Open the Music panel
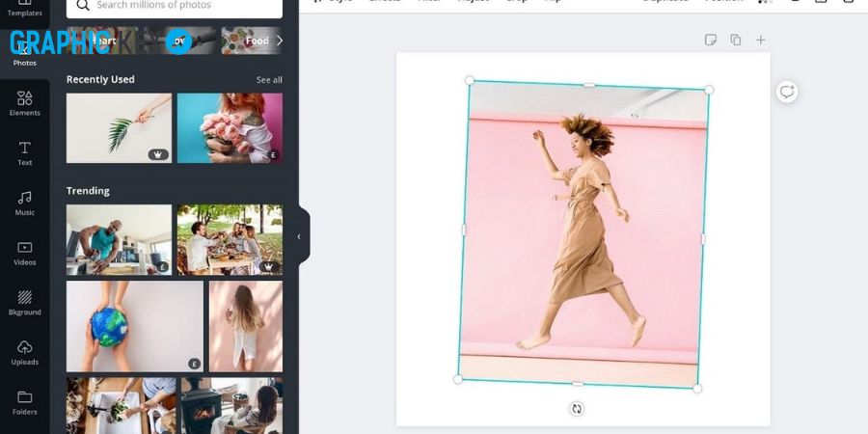 [25, 203]
